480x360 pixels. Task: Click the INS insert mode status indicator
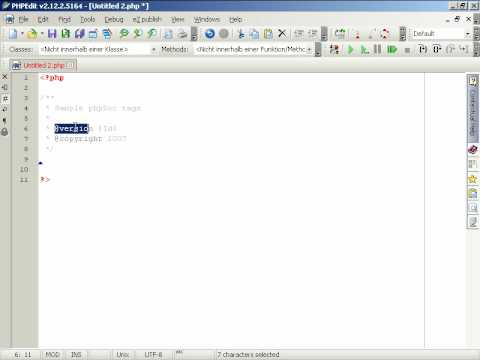click(x=76, y=355)
